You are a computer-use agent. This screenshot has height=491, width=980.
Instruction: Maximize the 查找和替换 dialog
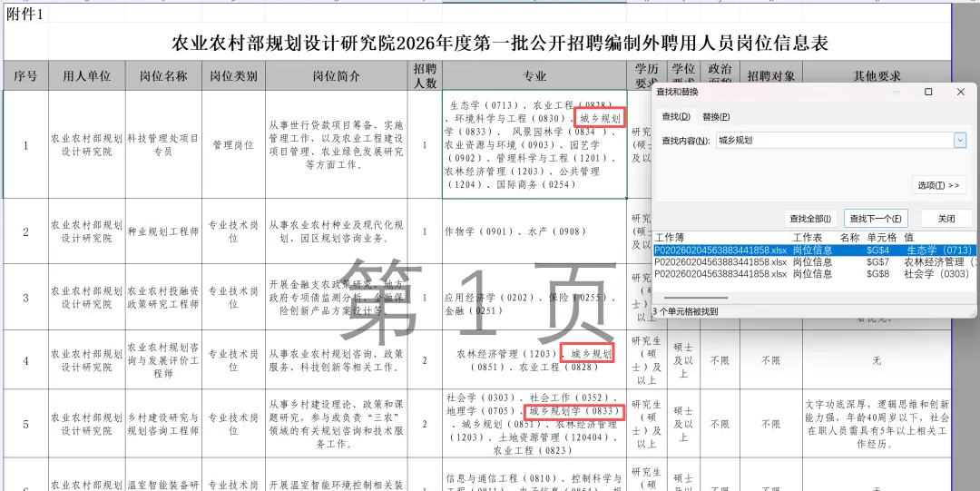[928, 92]
